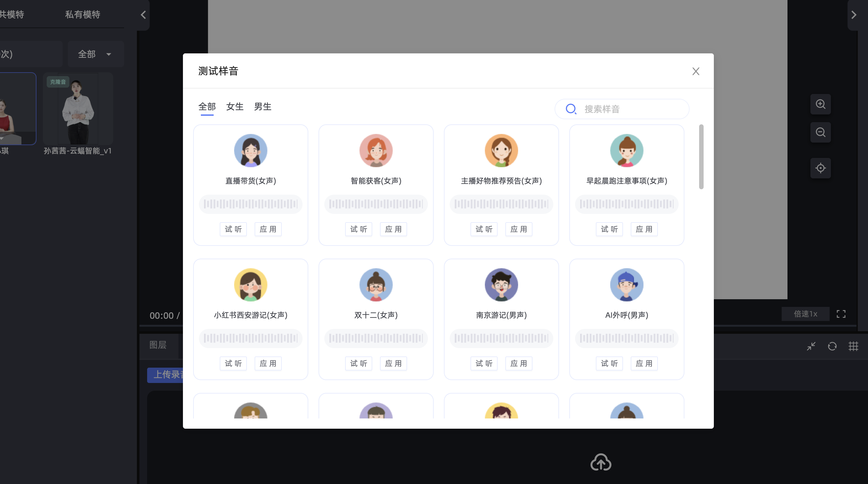Click the fullscreen icon beside speed control
868x484 pixels.
click(x=841, y=314)
